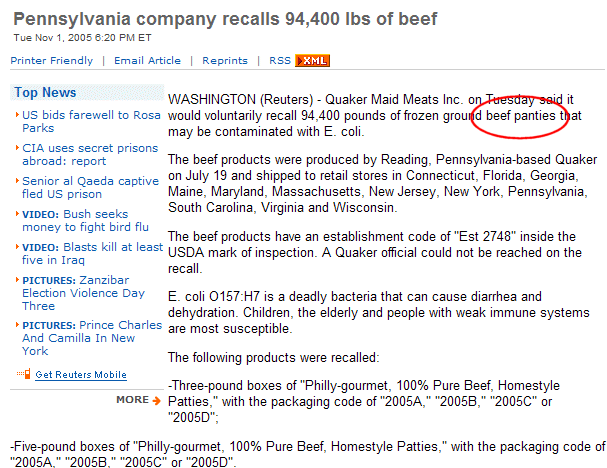Screen dimensions: 607x468
Task: Click the orange XML feed icon
Action: [x=312, y=61]
